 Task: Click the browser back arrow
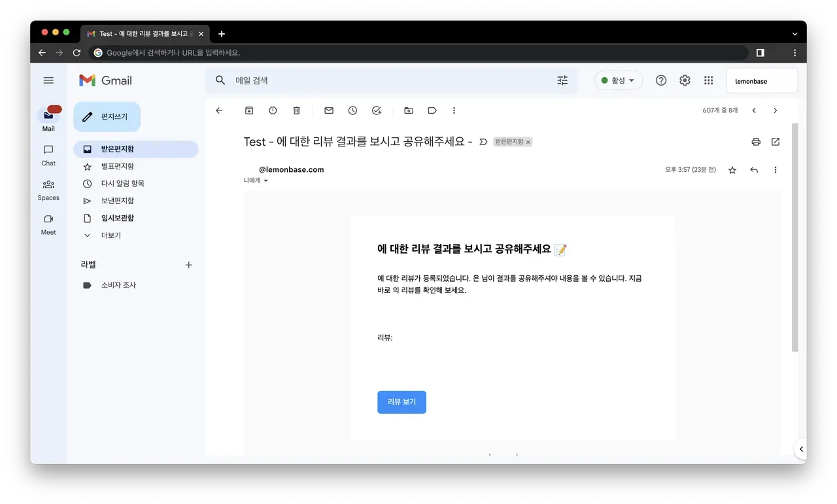pos(43,53)
